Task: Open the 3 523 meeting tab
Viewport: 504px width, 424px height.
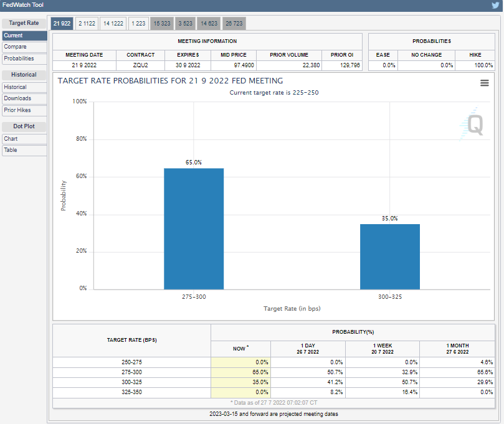Action: [x=186, y=24]
